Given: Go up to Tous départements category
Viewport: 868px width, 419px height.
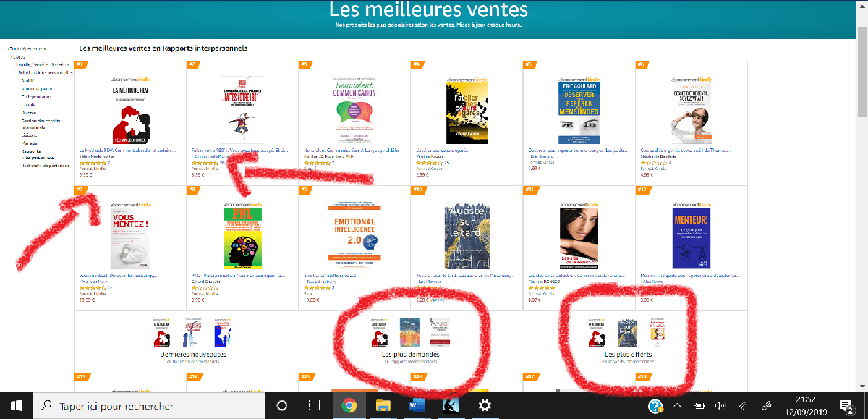Looking at the screenshot, I should [x=27, y=48].
